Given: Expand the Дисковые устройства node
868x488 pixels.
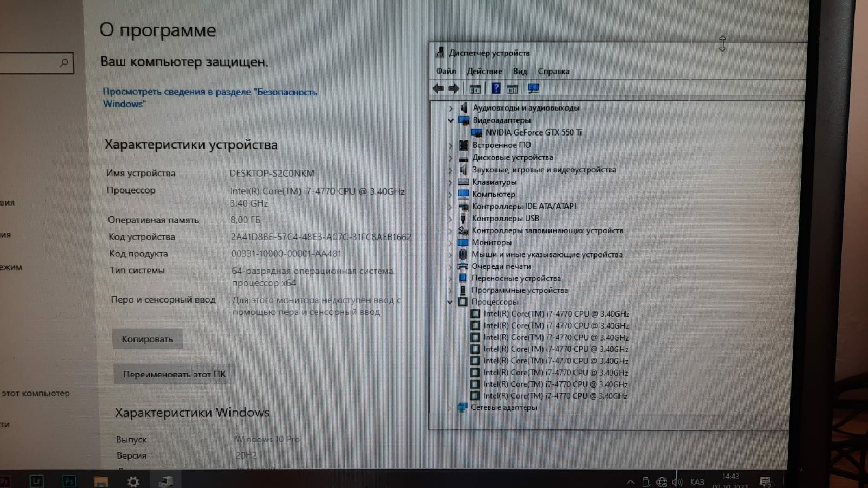Looking at the screenshot, I should pos(450,158).
